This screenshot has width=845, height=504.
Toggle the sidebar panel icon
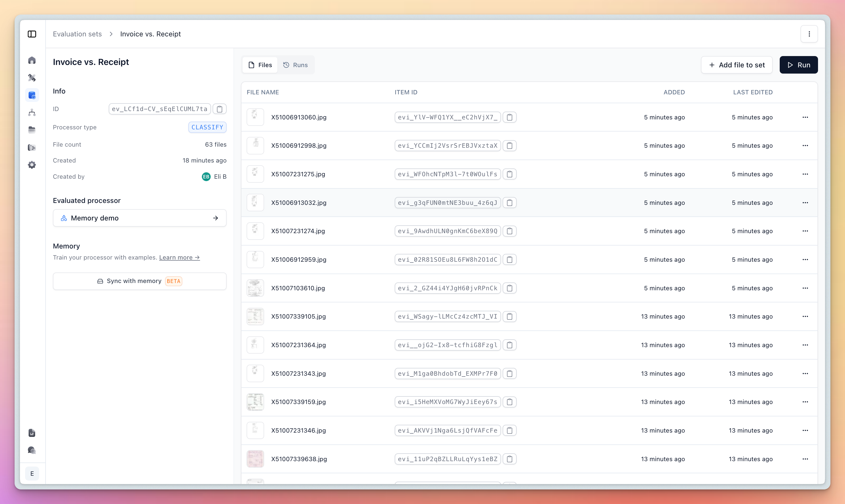click(32, 34)
